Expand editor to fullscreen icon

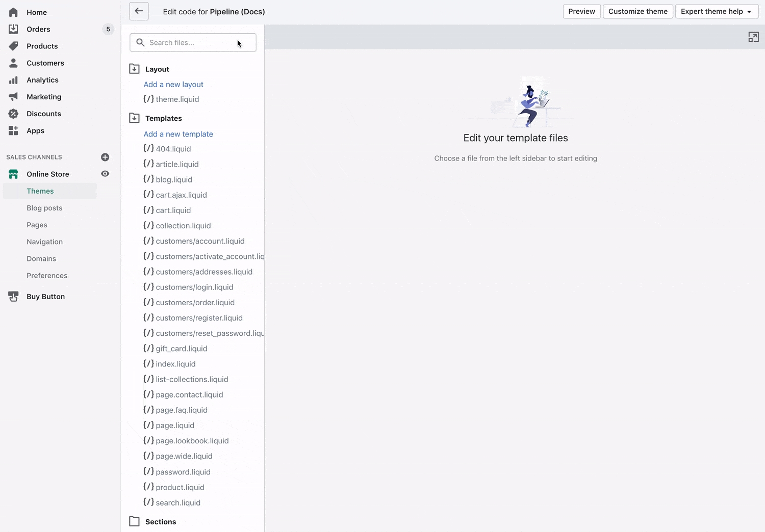753,37
